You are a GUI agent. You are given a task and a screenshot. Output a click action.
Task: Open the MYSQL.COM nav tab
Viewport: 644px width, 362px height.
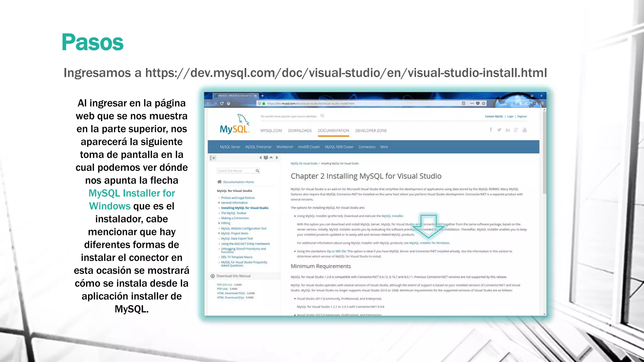point(271,130)
